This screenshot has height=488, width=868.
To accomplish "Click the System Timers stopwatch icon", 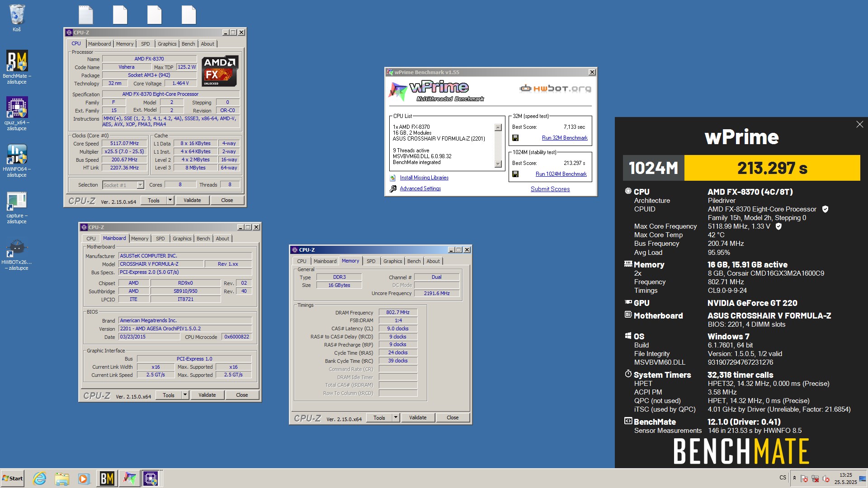I will (628, 374).
